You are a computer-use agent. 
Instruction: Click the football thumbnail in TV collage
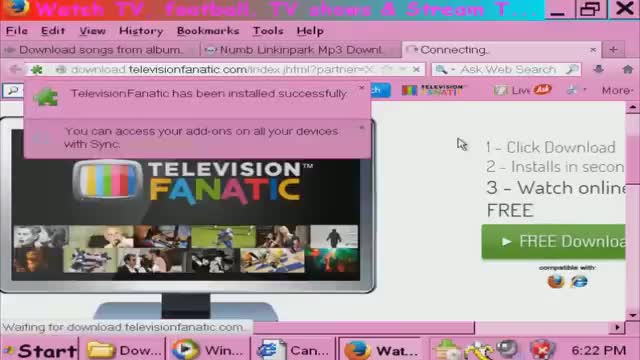(x=224, y=236)
